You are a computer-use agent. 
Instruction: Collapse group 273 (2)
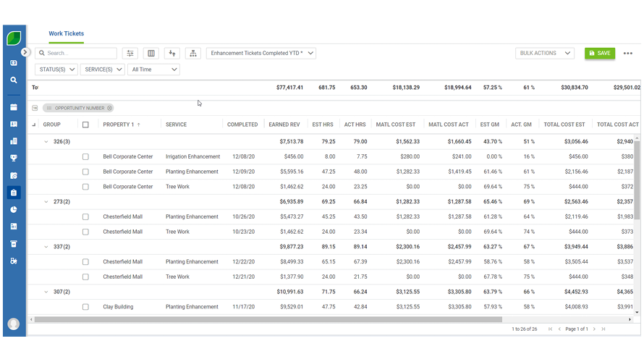point(46,202)
